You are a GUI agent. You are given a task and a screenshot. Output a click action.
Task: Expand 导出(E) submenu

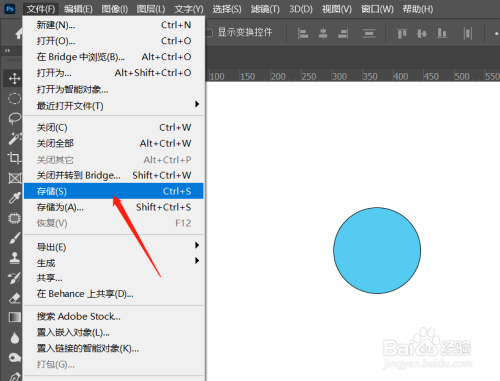(x=197, y=245)
